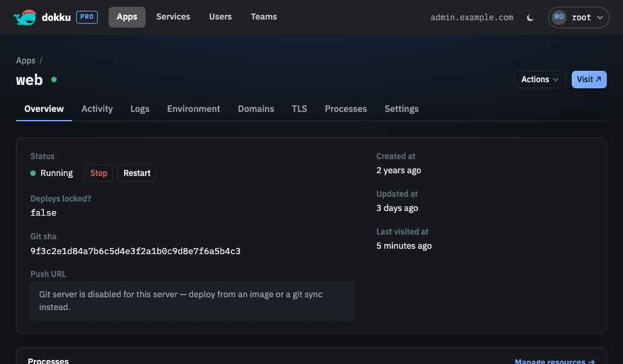Click the RO user avatar
Screen dimensions: 623x364
pos(559,17)
